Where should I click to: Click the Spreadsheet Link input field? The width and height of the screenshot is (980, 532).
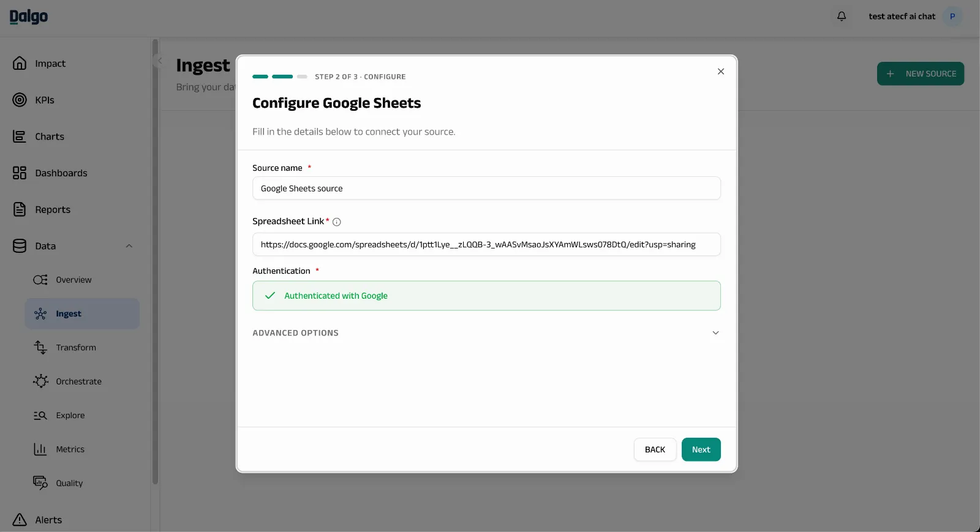[486, 244]
